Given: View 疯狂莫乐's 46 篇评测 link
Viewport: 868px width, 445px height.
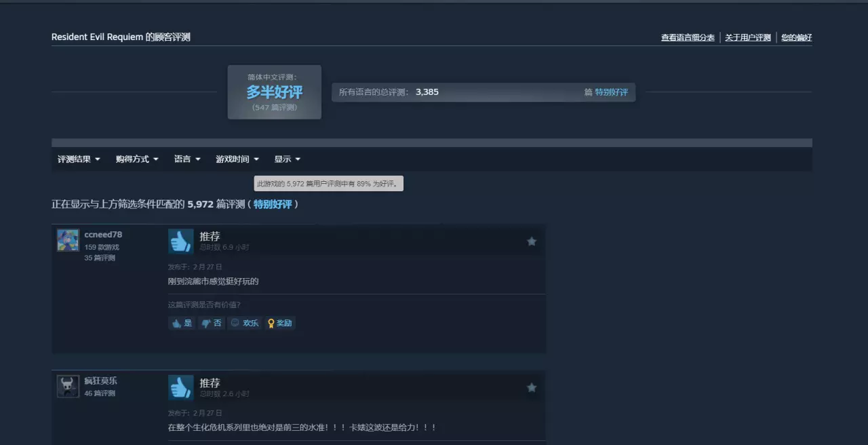Looking at the screenshot, I should point(100,393).
